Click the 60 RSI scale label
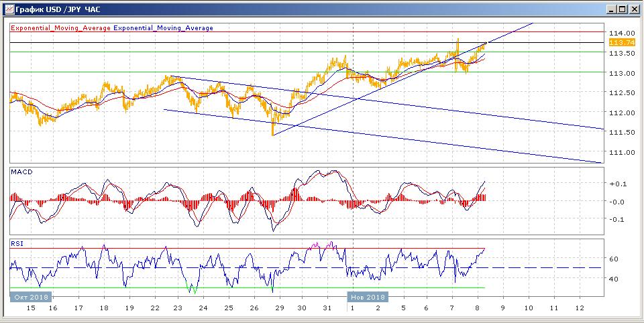The image size is (644, 323). point(614,259)
